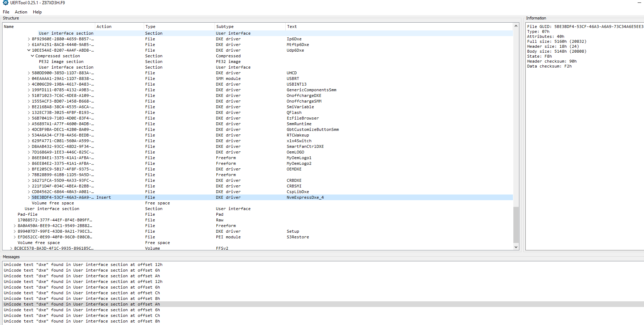The width and height of the screenshot is (644, 325).
Task: Sort by the Name column header
Action: click(x=49, y=27)
